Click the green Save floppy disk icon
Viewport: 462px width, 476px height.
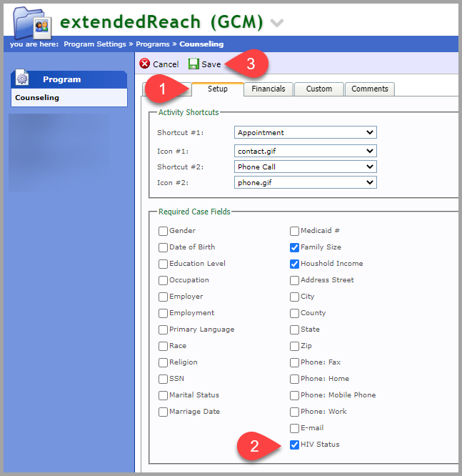(x=194, y=64)
